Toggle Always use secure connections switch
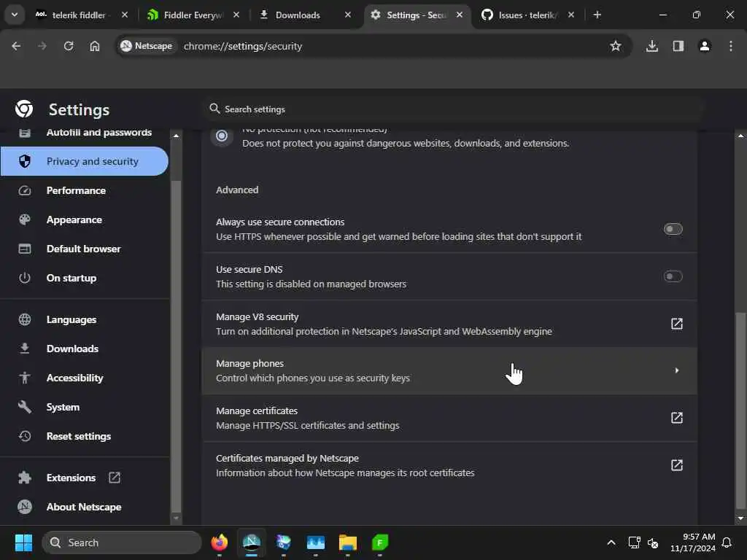The image size is (747, 560). click(673, 229)
